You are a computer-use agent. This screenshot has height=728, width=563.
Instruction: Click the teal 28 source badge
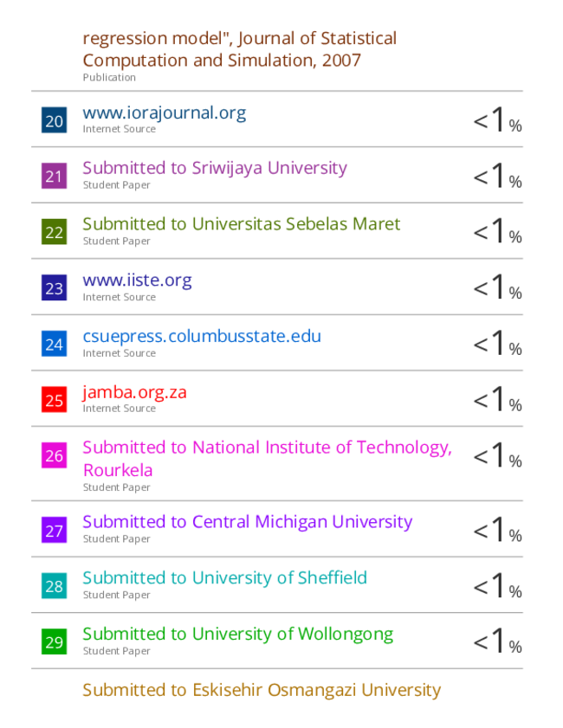54,586
